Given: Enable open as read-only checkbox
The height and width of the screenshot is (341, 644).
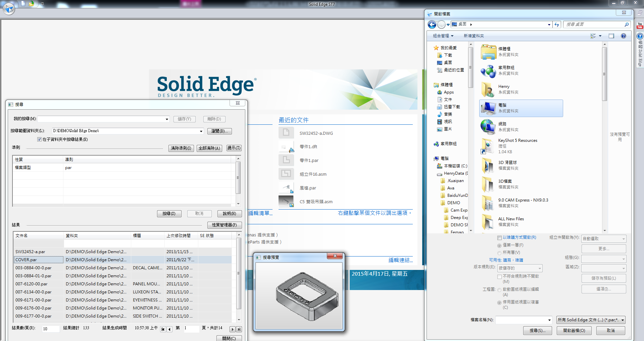Looking at the screenshot, I should point(499,238).
